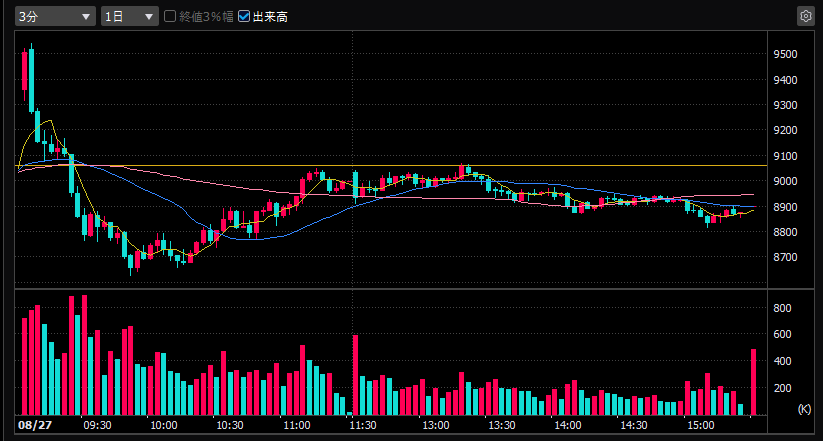Click the 9100 price axis label
The width and height of the screenshot is (823, 441).
(x=785, y=156)
